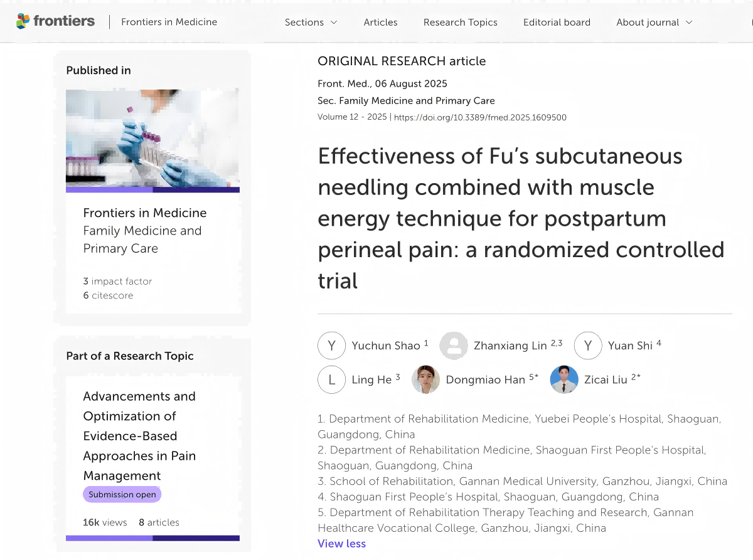
Task: Click Zhanxiang Lin's grey avatar icon
Action: tap(453, 346)
